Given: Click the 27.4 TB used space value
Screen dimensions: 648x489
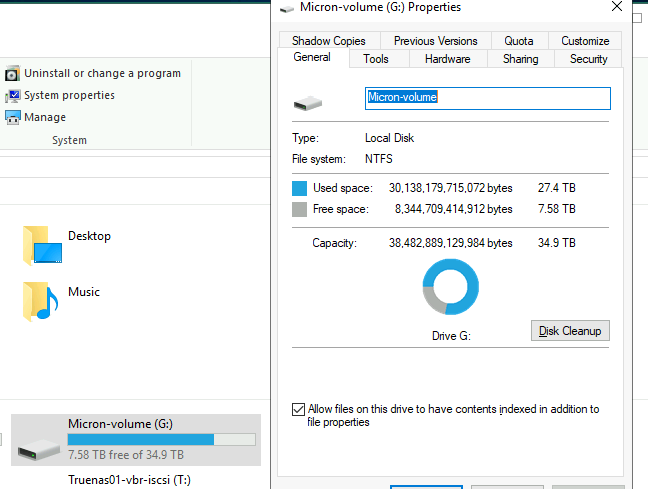Looking at the screenshot, I should point(557,188).
